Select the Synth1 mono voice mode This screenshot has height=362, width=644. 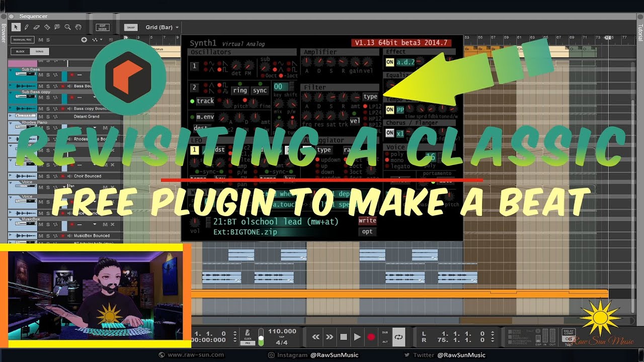point(394,160)
